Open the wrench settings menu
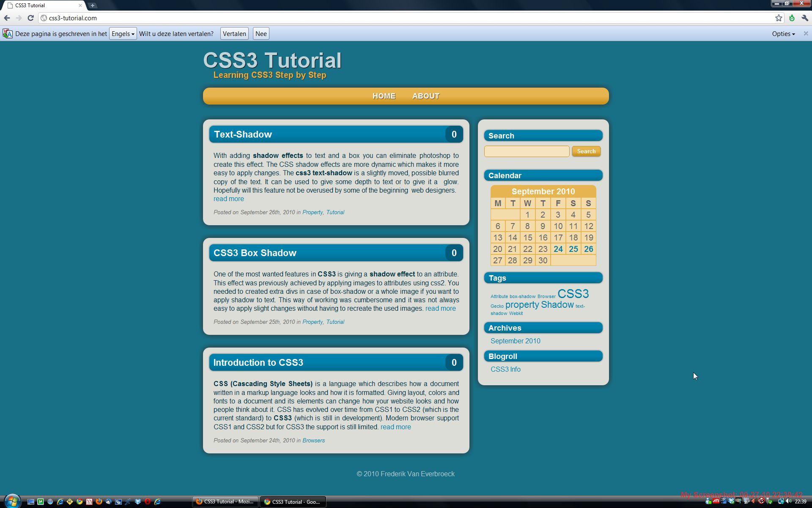The height and width of the screenshot is (508, 812). (x=804, y=18)
